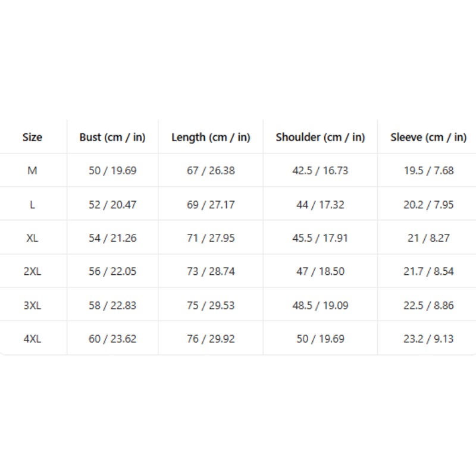
Task: Select the 2XL size row label
Action: point(32,271)
